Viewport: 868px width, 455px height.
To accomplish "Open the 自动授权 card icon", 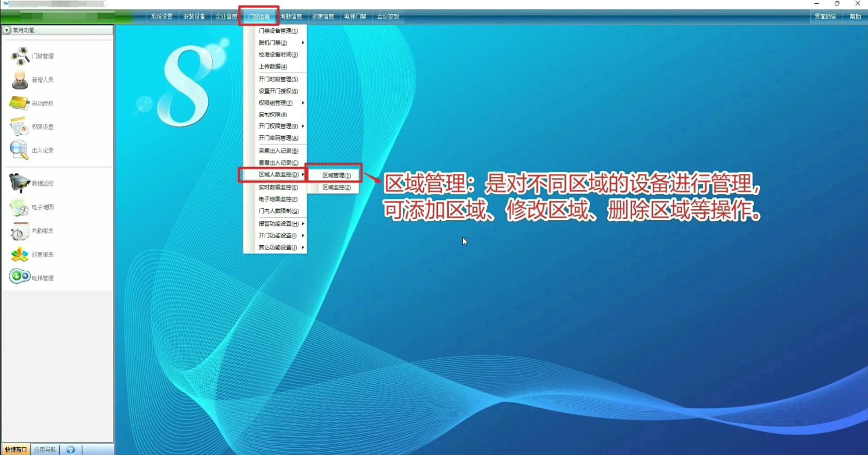I will click(x=19, y=103).
